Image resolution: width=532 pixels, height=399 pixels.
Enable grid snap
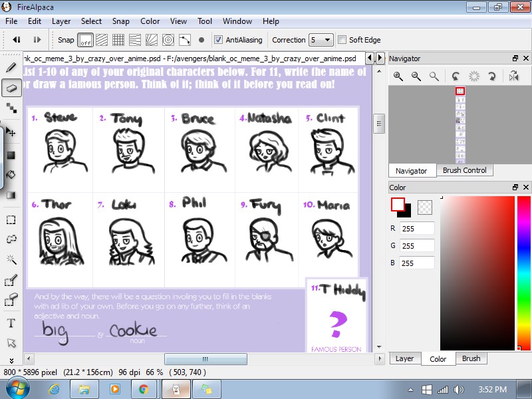[x=118, y=40]
